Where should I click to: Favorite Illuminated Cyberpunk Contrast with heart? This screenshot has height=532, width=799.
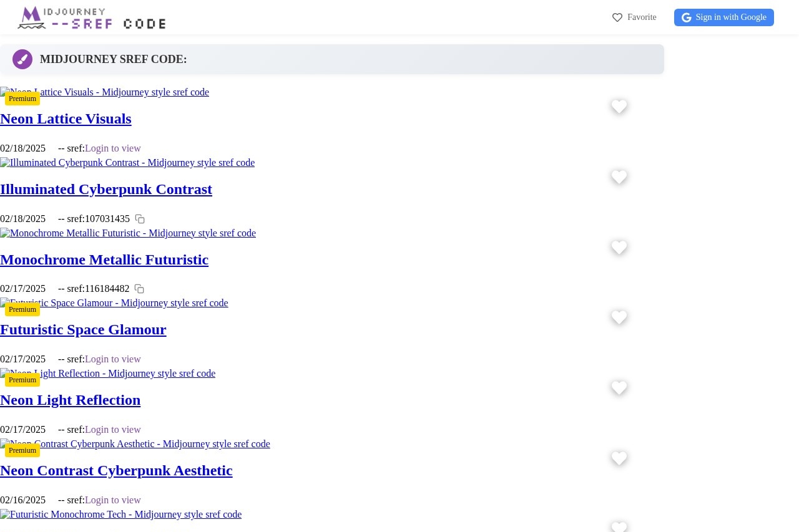tap(619, 177)
